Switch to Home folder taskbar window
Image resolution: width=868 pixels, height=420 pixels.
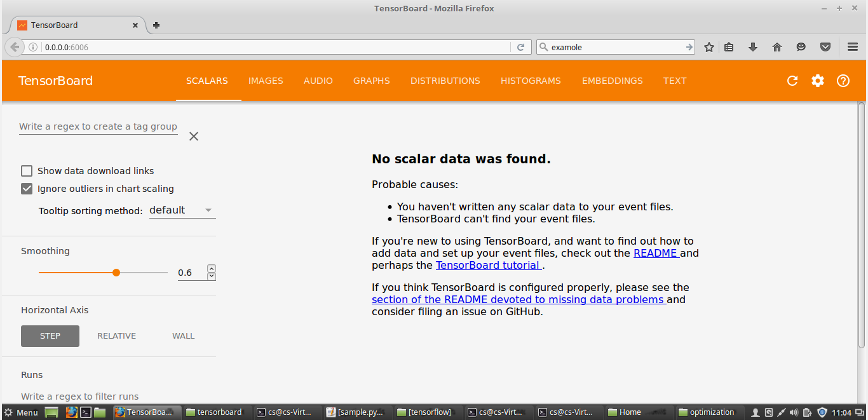[637, 412]
